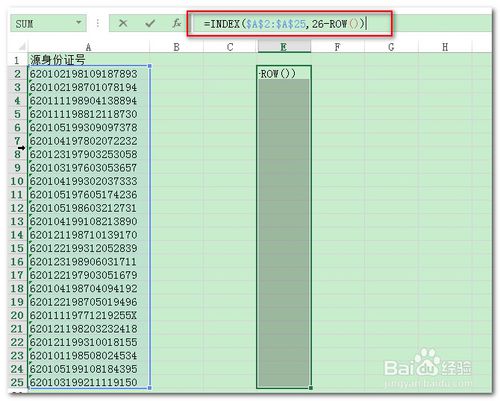
Task: Click cell 620105199108184395
Action: (x=89, y=369)
